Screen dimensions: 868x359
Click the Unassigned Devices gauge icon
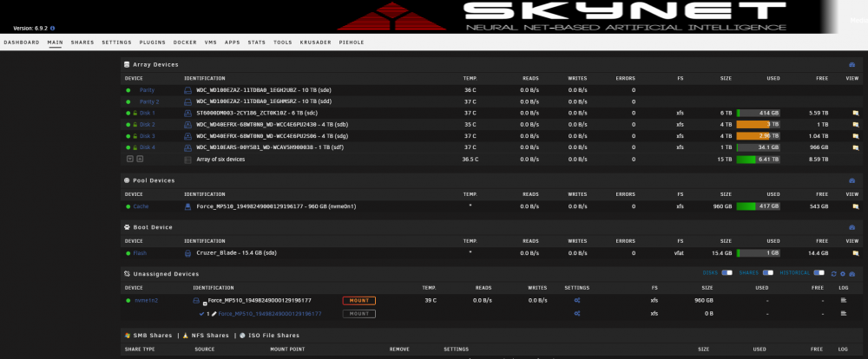(852, 274)
